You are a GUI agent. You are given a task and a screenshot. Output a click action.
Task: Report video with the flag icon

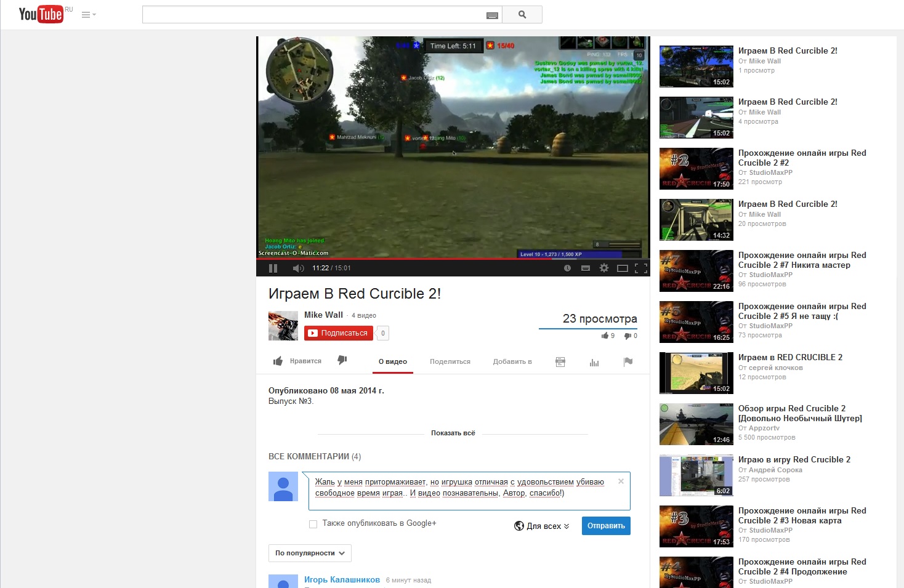point(628,362)
